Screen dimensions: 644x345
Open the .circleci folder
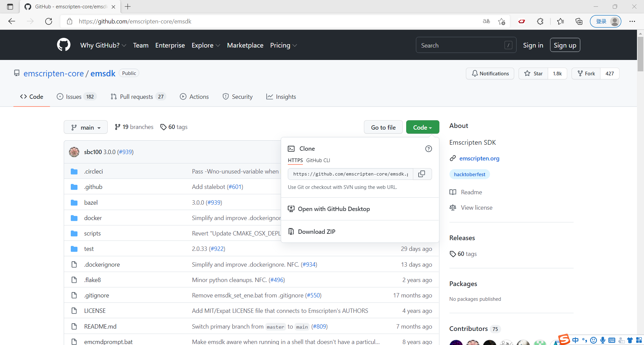tap(94, 171)
